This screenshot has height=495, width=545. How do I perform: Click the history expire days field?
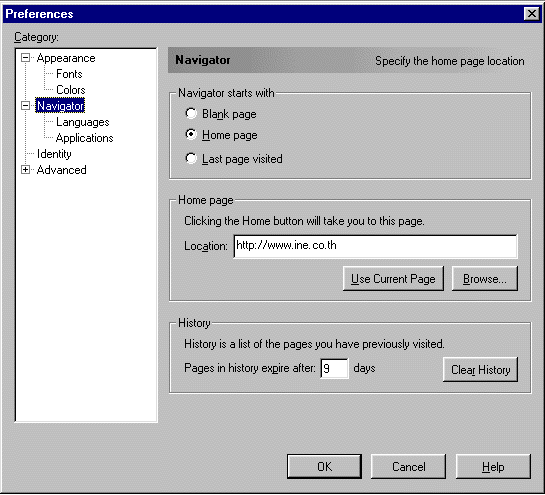pos(334,368)
